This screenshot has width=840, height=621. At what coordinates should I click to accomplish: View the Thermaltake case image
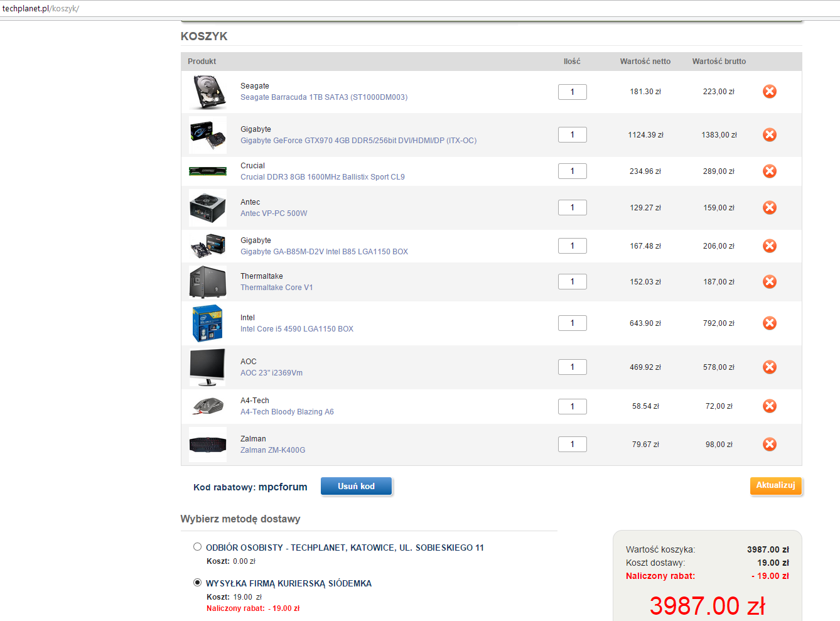click(x=208, y=282)
